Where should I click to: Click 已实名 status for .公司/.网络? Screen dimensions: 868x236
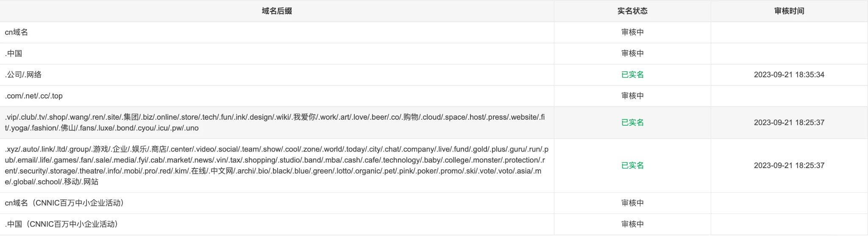632,75
